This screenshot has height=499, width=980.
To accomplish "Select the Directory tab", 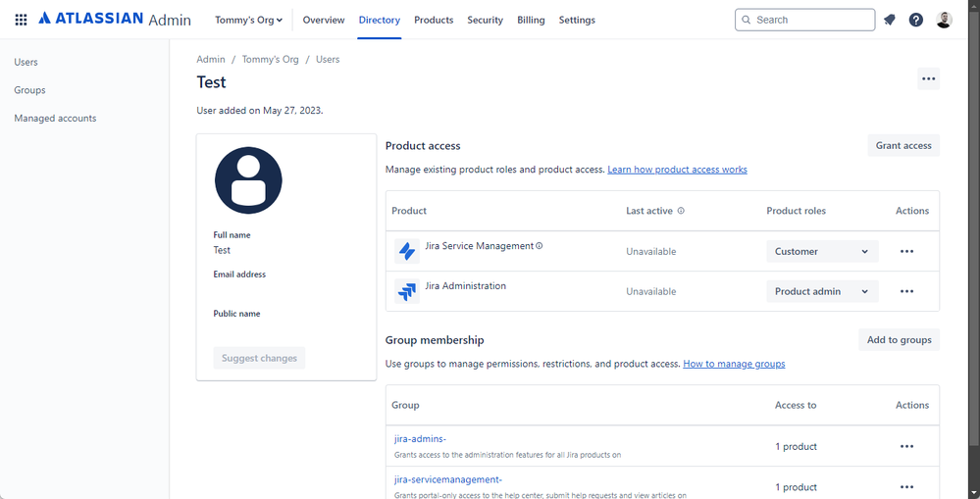I will coord(380,20).
